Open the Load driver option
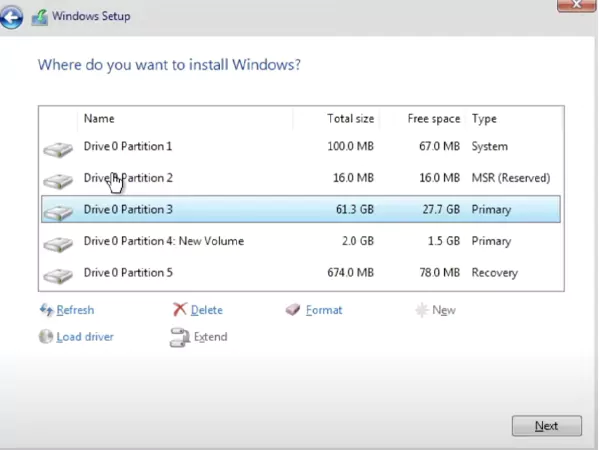 click(x=85, y=337)
